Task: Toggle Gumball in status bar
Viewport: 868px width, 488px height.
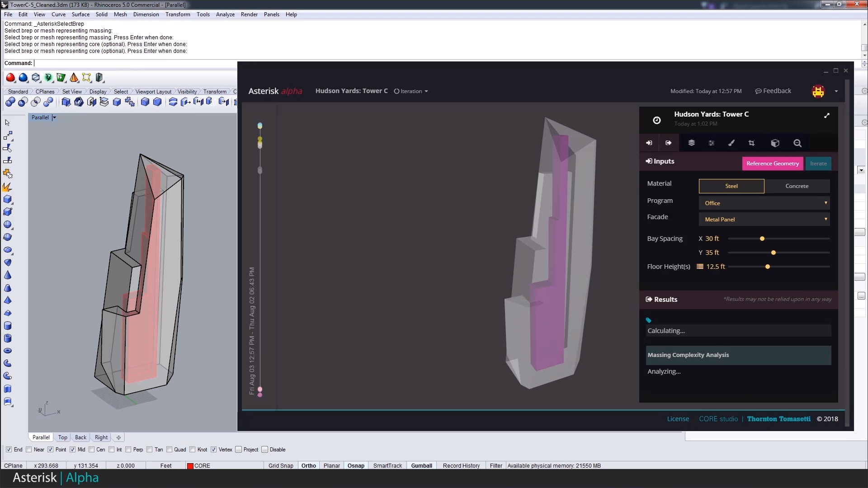Action: [421, 466]
